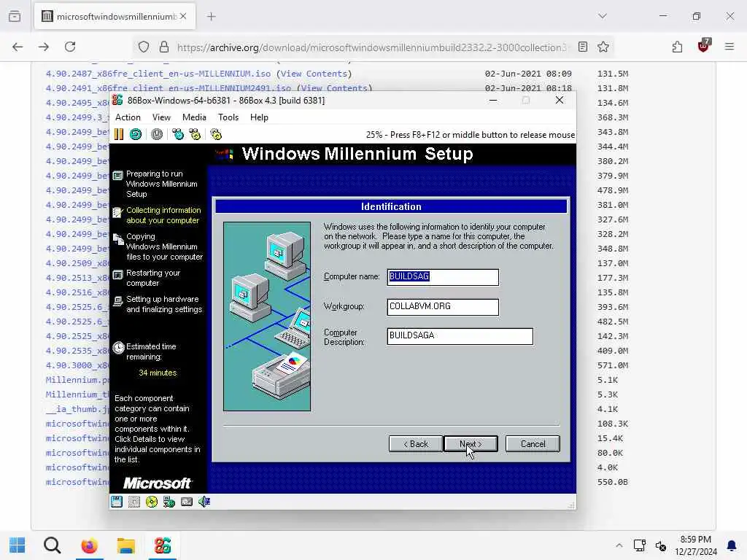Open File Explorer from taskbar
This screenshot has width=747, height=560.
[126, 545]
